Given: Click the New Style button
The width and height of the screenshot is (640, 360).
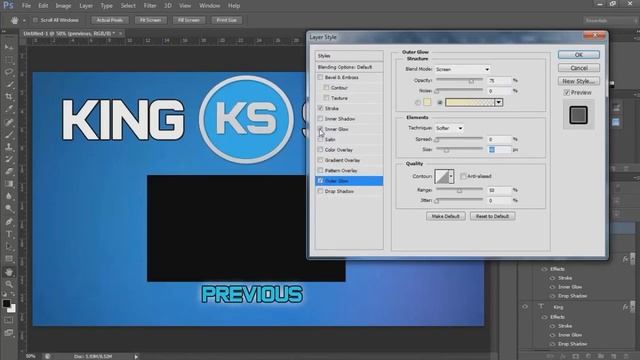Looking at the screenshot, I should (579, 81).
